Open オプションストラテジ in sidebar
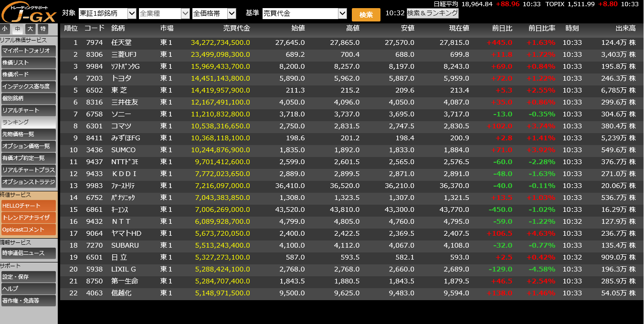The image size is (644, 324). tap(28, 182)
